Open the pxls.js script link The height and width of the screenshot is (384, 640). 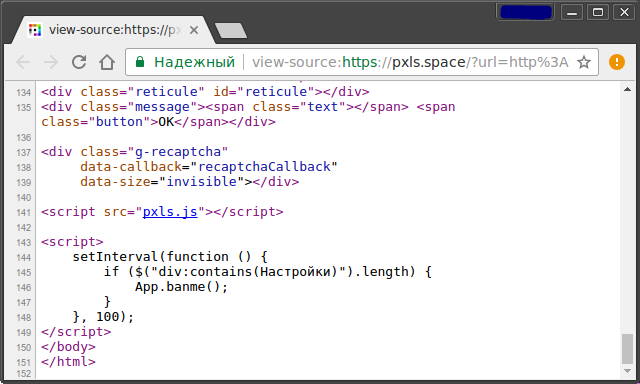pos(170,212)
